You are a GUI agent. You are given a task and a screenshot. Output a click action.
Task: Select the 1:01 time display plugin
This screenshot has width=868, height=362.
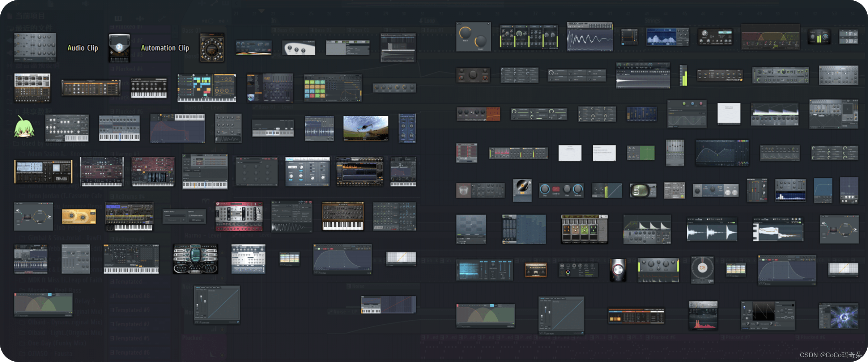coord(848,37)
